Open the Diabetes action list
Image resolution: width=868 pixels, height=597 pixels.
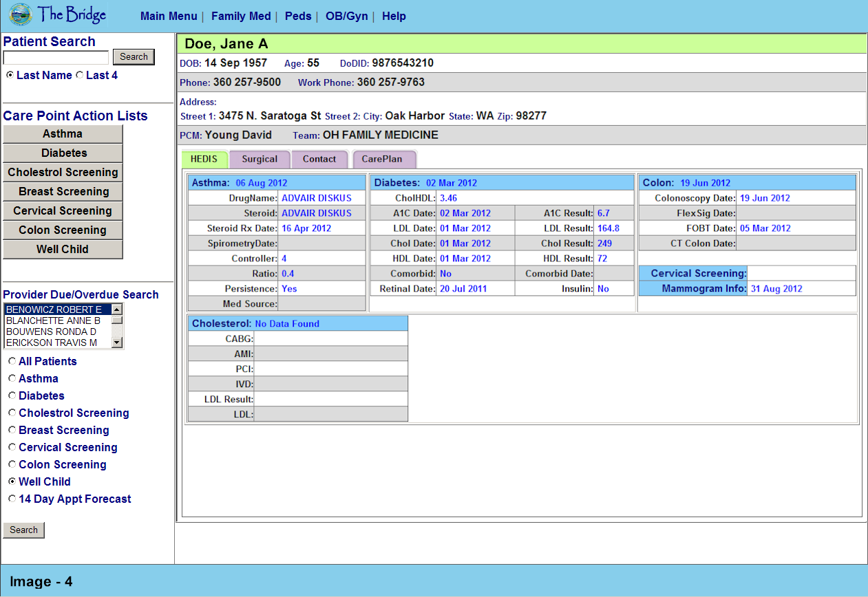click(x=63, y=153)
